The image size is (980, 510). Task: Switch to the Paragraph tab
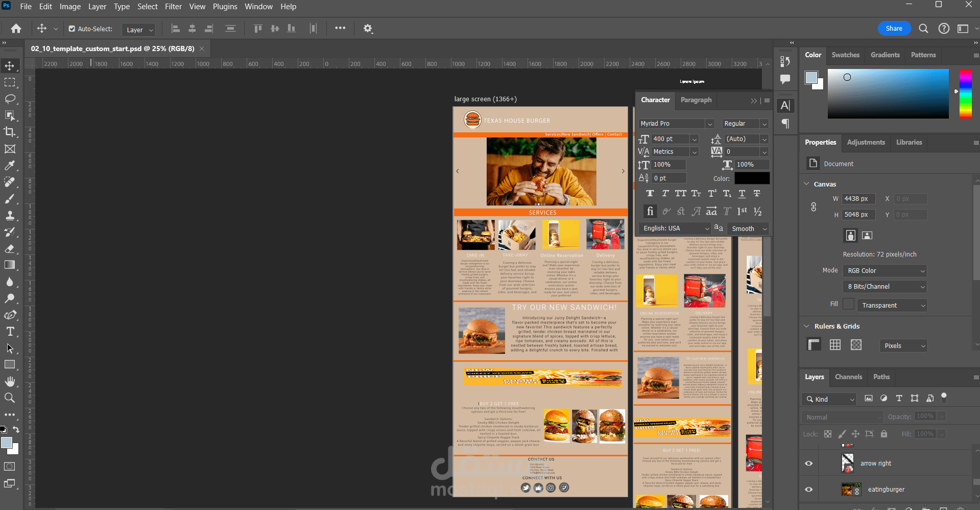point(696,100)
